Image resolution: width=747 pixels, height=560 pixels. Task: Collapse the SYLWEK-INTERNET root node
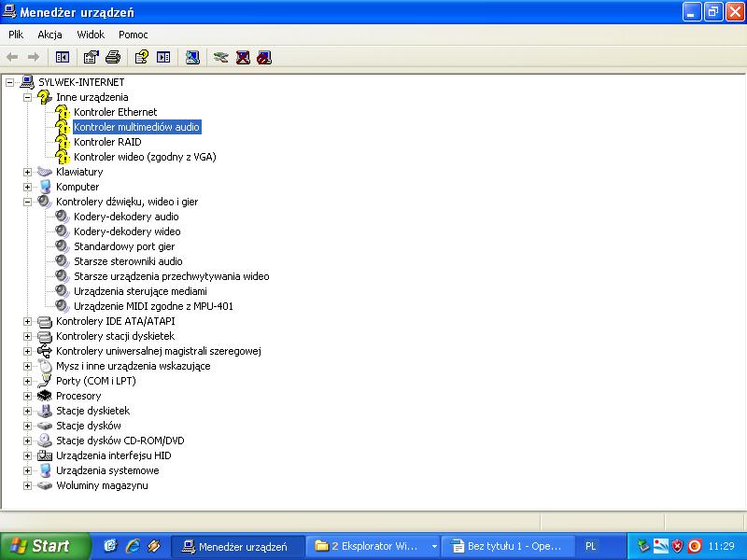tap(9, 83)
